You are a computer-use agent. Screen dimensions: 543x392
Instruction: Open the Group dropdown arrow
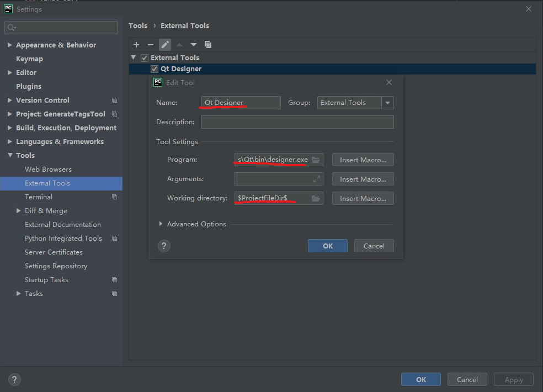[x=387, y=103]
